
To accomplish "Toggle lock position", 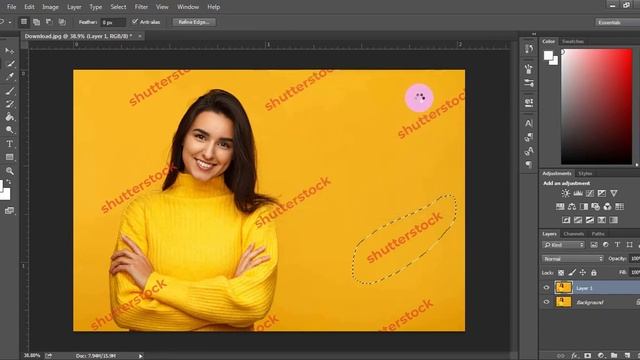I will [x=583, y=273].
